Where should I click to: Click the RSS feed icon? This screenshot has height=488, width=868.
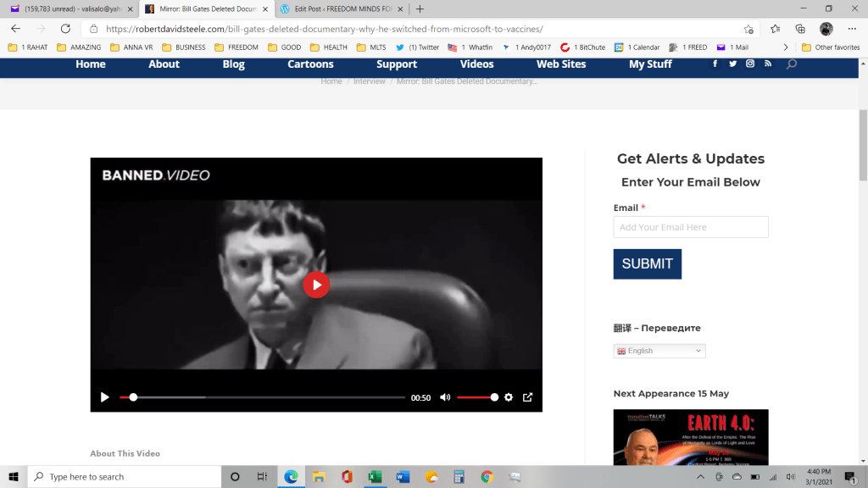pyautogui.click(x=768, y=64)
